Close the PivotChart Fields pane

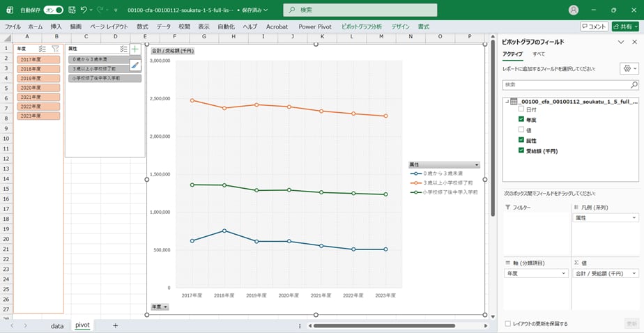[635, 42]
